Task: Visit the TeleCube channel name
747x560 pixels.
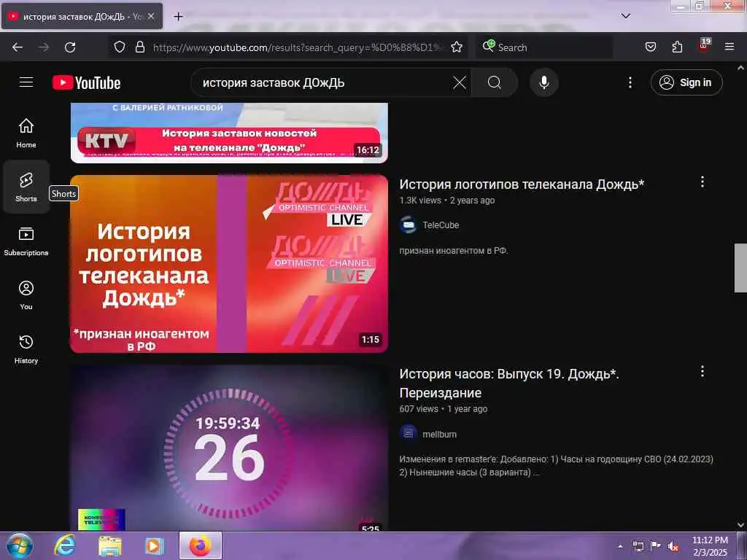Action: 441,225
